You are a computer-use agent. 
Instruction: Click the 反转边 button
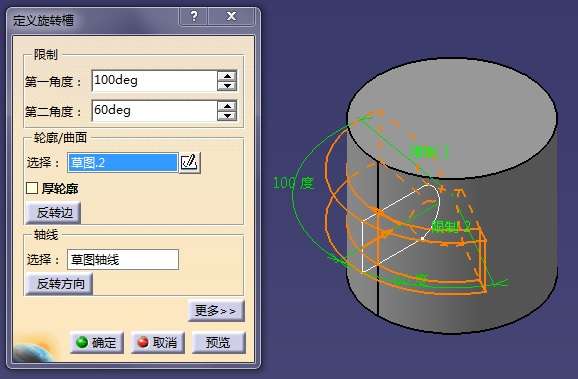click(x=53, y=213)
